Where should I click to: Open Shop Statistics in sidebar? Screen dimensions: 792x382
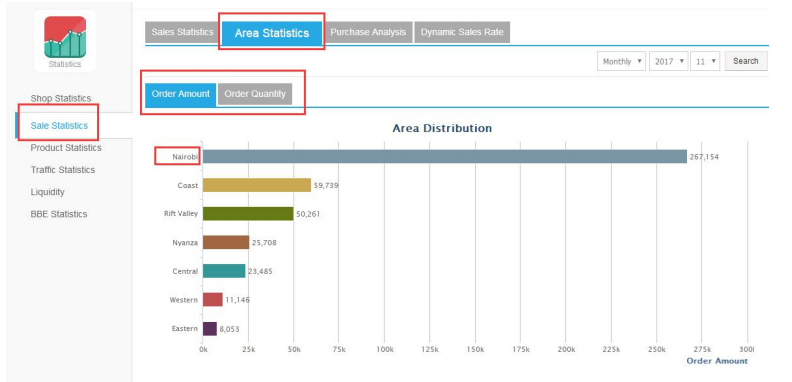(61, 98)
